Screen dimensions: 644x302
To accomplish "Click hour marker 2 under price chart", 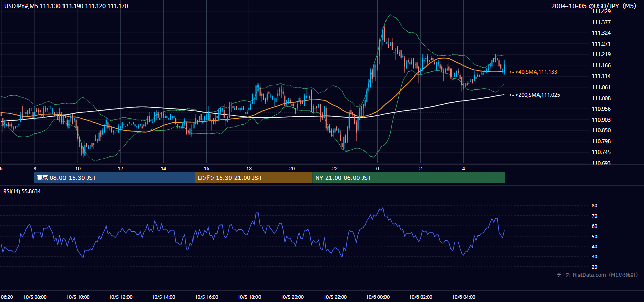I will [x=420, y=168].
